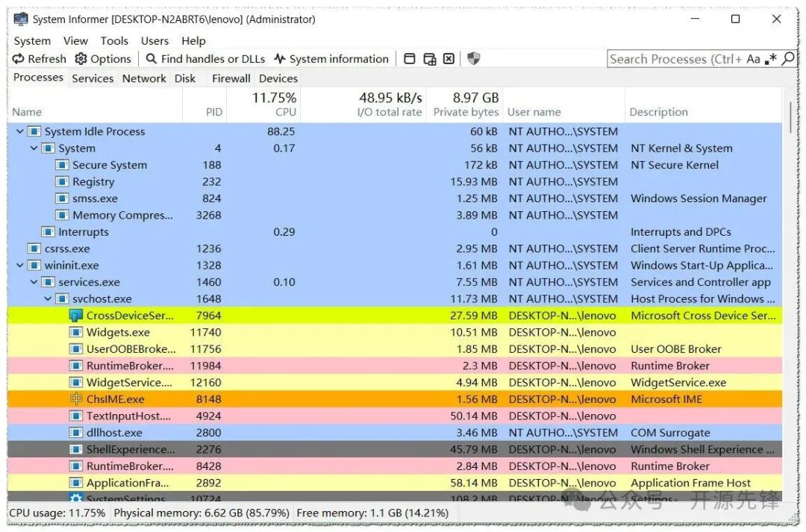This screenshot has width=806, height=532.
Task: Click the find window toolbar icon
Action: [x=410, y=59]
